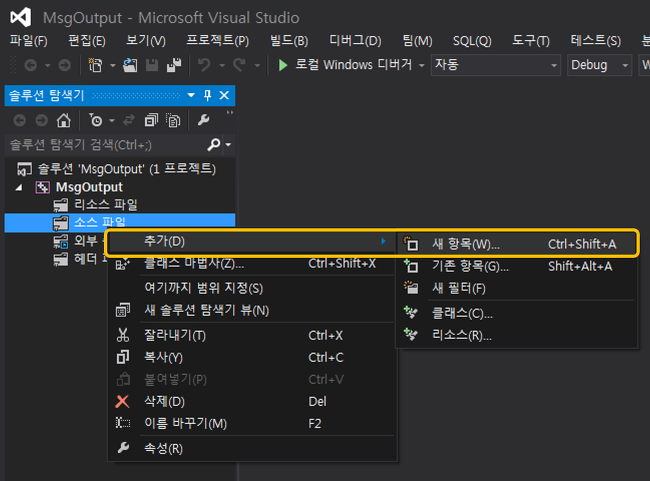
Task: Open the 테스트(S) menu
Action: point(596,41)
